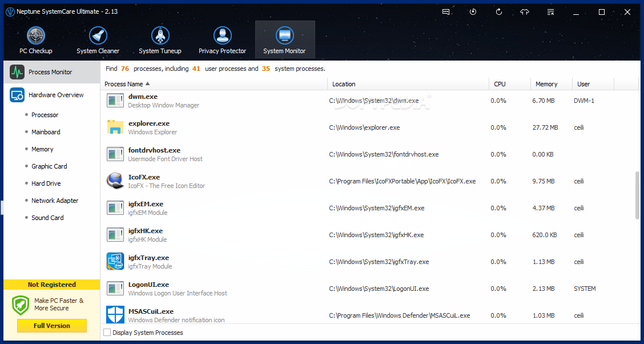Open the Processor section

[x=45, y=115]
